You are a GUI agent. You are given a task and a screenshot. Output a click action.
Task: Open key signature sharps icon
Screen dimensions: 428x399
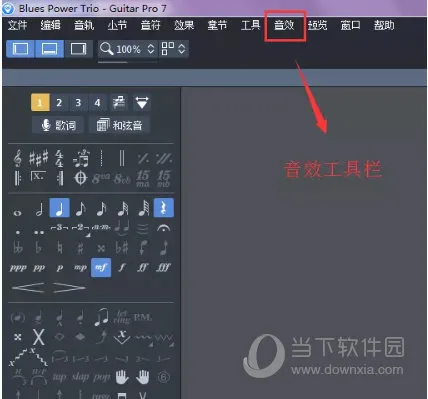tap(38, 157)
